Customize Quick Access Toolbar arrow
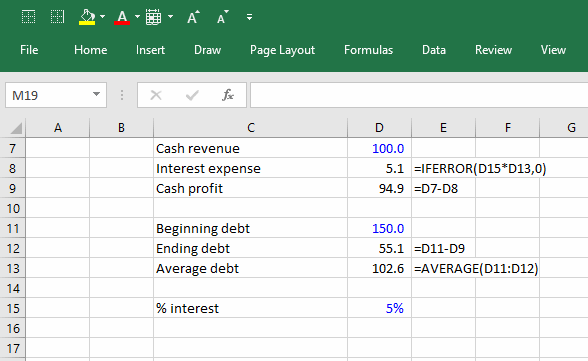This screenshot has width=588, height=361. point(249,17)
